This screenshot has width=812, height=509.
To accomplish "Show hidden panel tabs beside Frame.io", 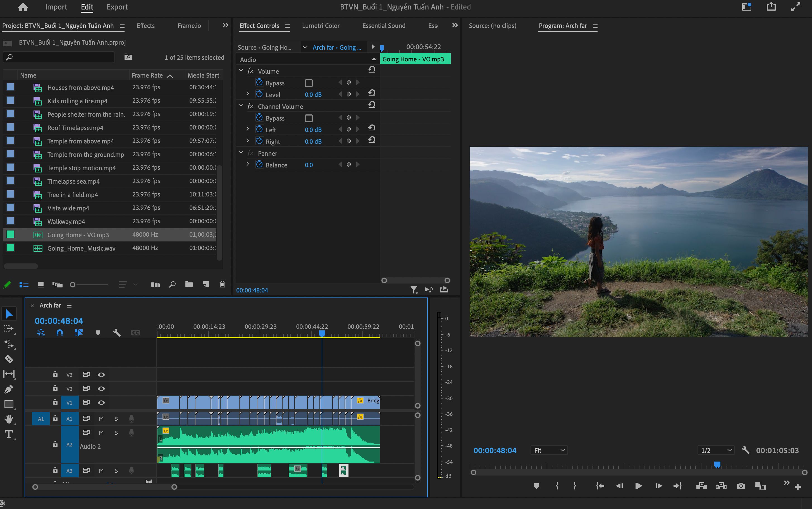I will click(x=225, y=25).
